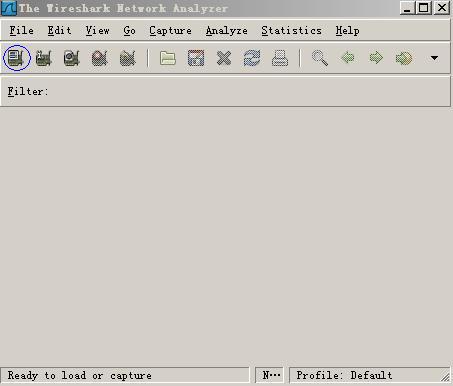Viewport: 453px width, 386px height.
Task: Reload the capture file icon
Action: (252, 58)
